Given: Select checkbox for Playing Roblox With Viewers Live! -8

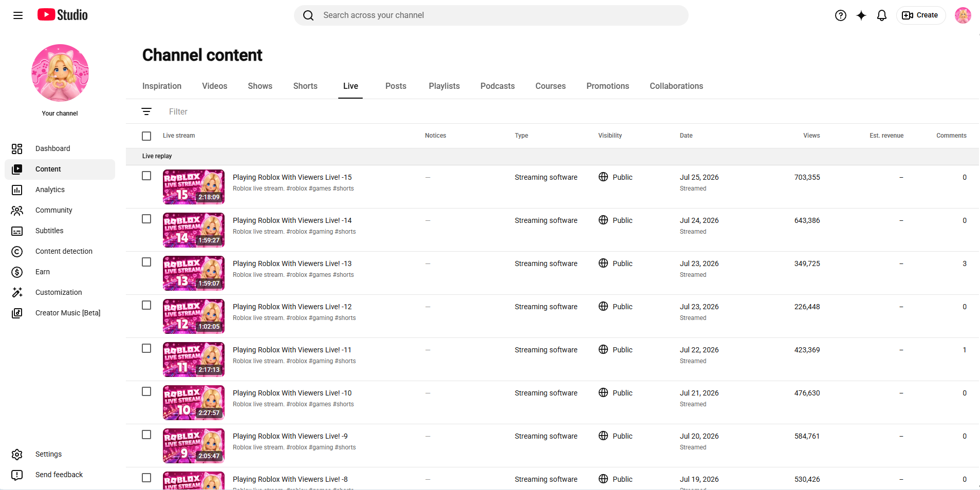Looking at the screenshot, I should (x=146, y=478).
